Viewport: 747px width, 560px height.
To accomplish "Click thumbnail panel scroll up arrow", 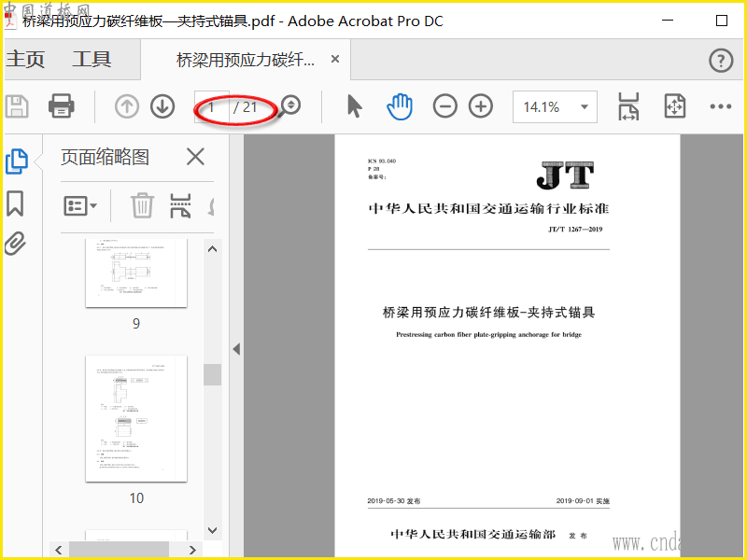I will (213, 249).
